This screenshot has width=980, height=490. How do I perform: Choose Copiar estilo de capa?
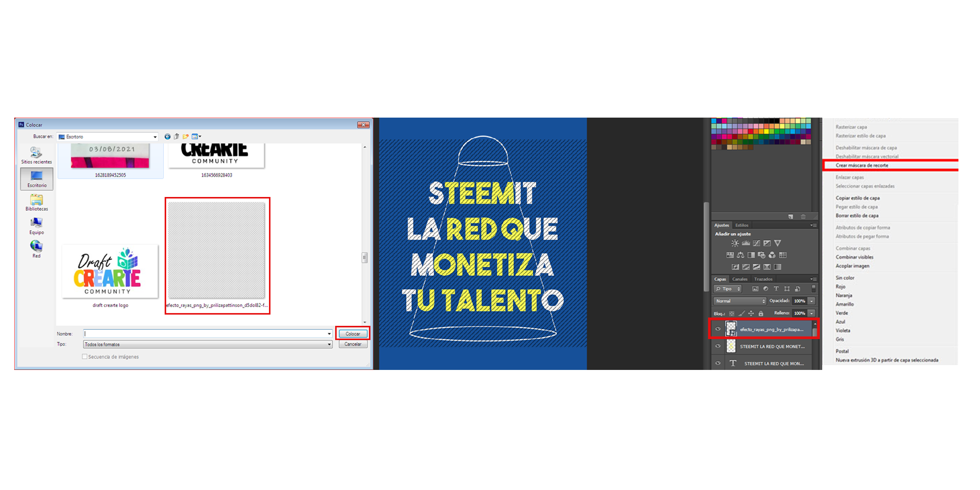pyautogui.click(x=857, y=198)
